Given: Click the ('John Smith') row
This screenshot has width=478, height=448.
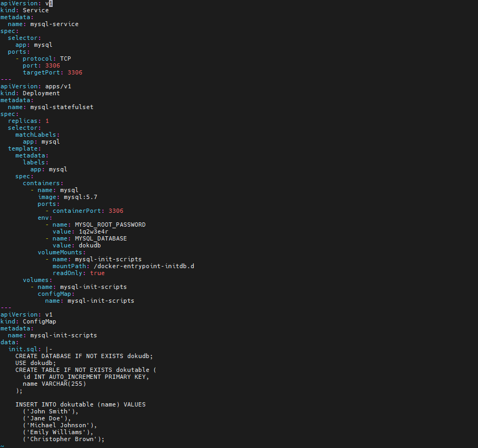Looking at the screenshot, I should coord(51,411).
